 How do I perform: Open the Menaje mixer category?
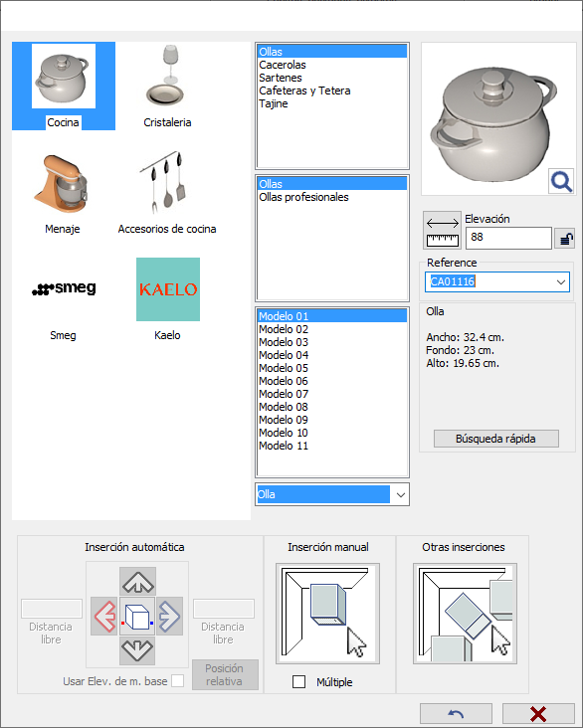click(63, 182)
